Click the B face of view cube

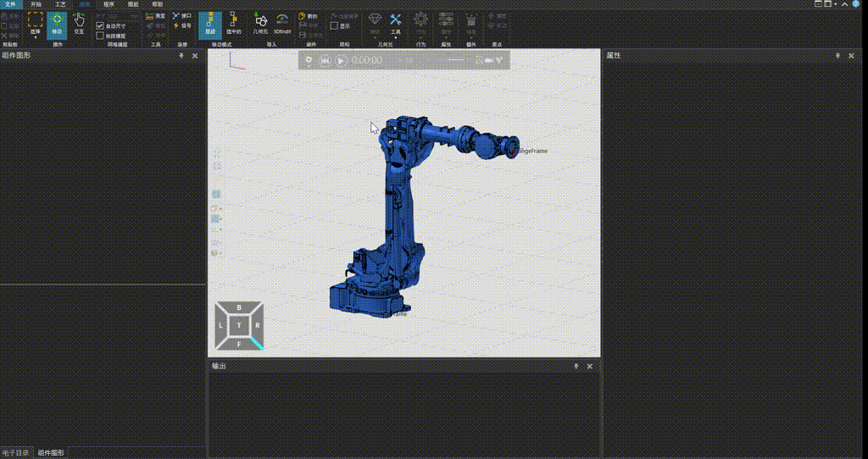(x=239, y=307)
